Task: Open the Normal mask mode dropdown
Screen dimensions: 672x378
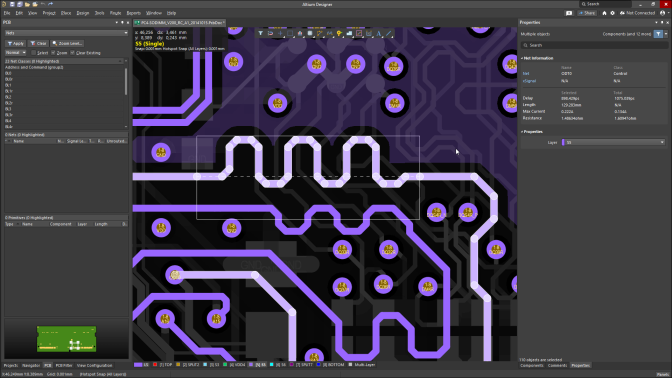Action: (15, 52)
